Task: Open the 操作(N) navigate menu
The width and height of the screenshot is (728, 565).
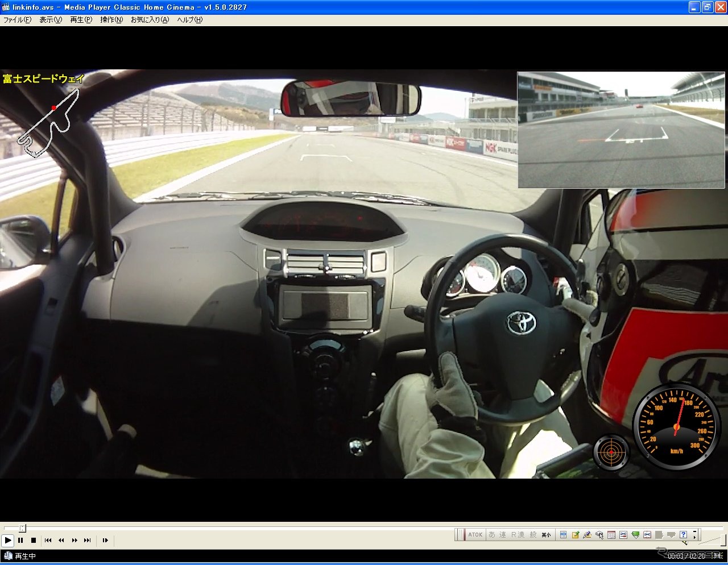Action: click(x=111, y=20)
